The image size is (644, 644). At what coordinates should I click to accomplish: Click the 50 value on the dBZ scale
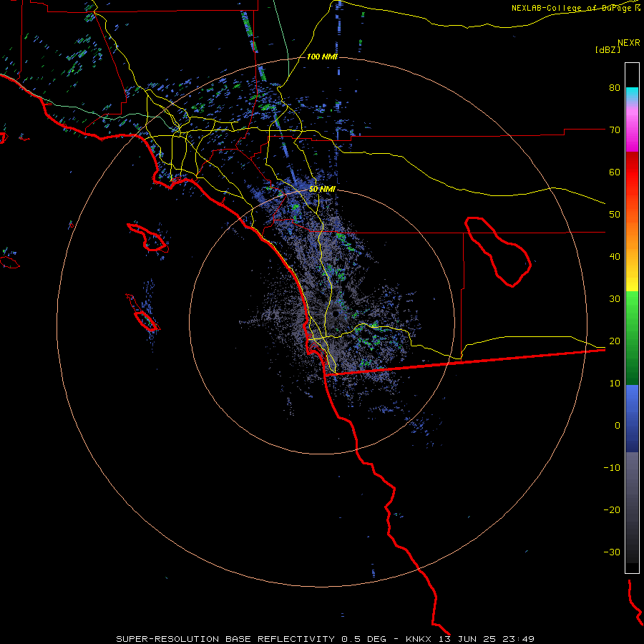[615, 215]
